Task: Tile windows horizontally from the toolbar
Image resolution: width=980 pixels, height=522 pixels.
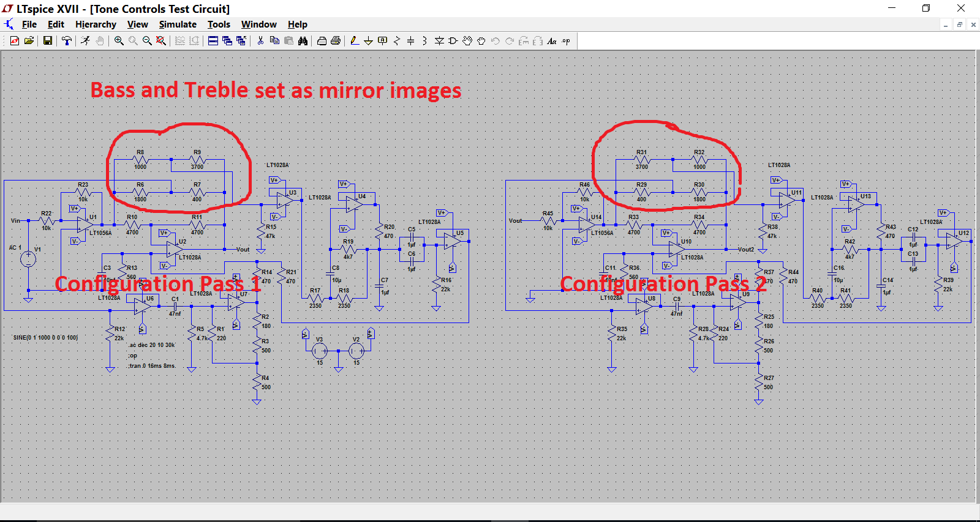Action: pos(213,41)
